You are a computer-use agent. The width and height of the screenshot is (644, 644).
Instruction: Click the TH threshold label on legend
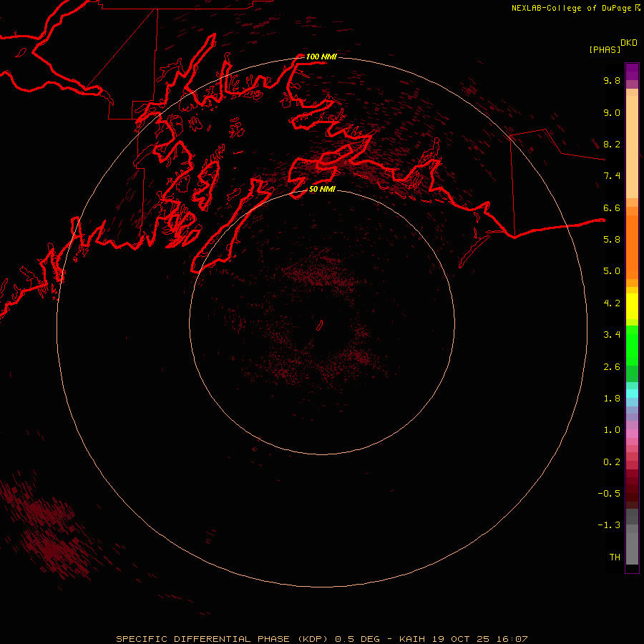tap(615, 557)
